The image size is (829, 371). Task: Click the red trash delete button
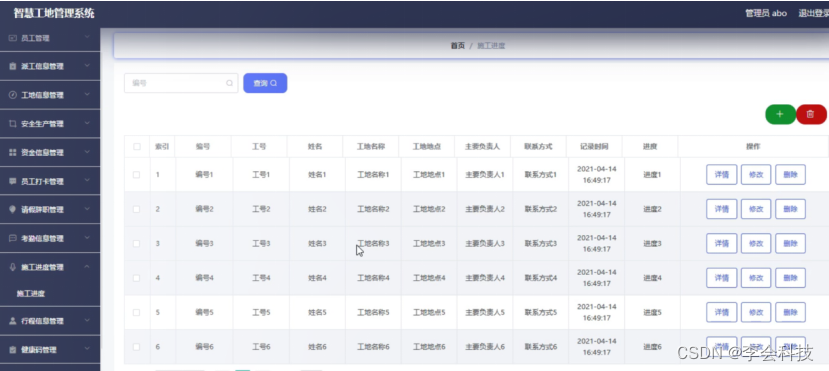(x=810, y=114)
